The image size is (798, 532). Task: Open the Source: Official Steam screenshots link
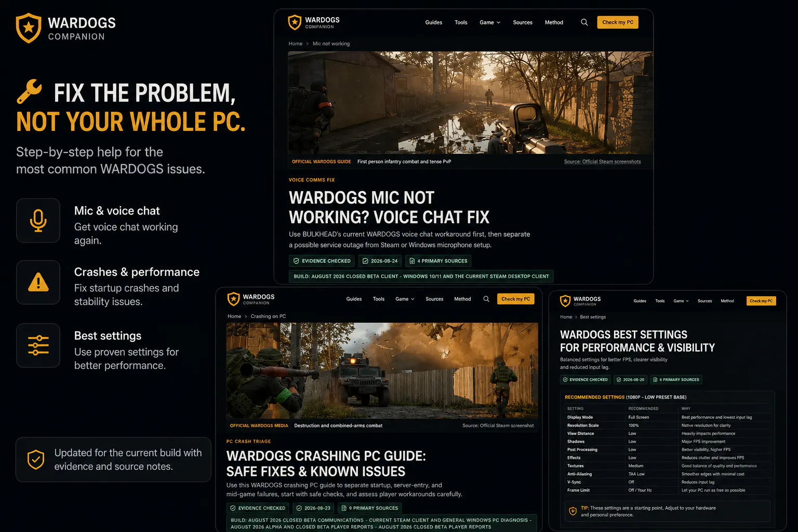click(x=603, y=162)
